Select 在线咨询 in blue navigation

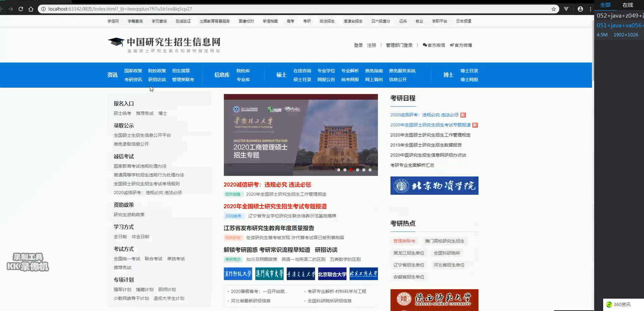302,71
